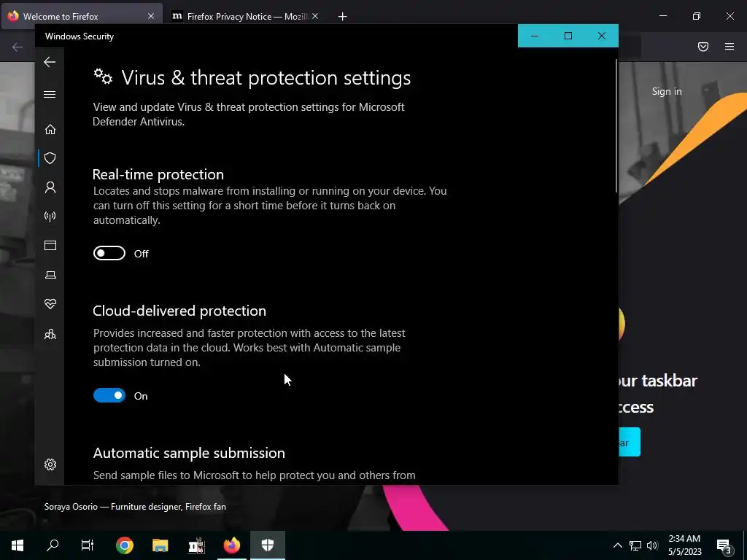Select the Virus & threat protection shield icon
Image resolution: width=747 pixels, height=560 pixels.
pos(50,158)
